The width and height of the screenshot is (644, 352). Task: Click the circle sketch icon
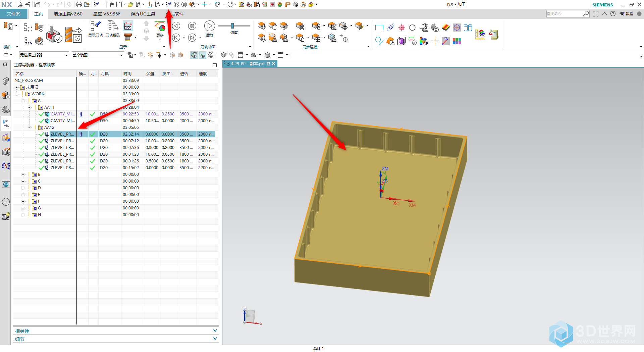coord(412,28)
